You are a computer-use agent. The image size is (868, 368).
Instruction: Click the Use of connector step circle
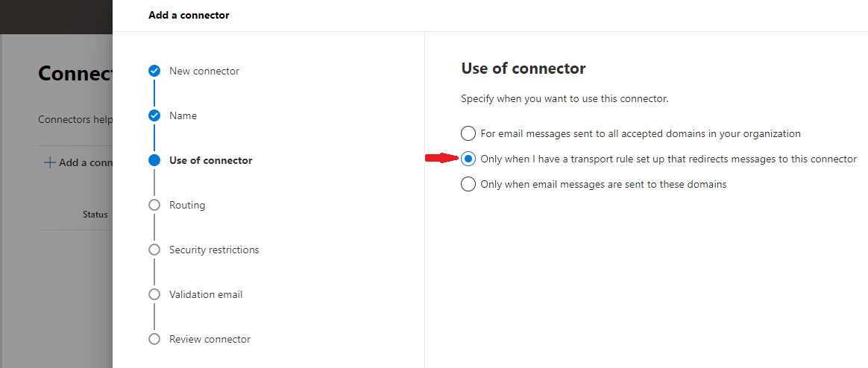tap(154, 160)
